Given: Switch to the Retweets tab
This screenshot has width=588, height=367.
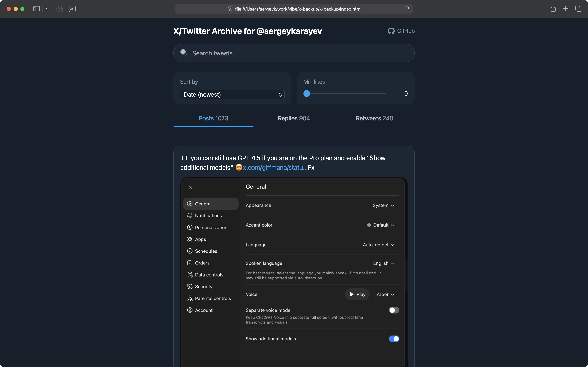Looking at the screenshot, I should click(374, 118).
